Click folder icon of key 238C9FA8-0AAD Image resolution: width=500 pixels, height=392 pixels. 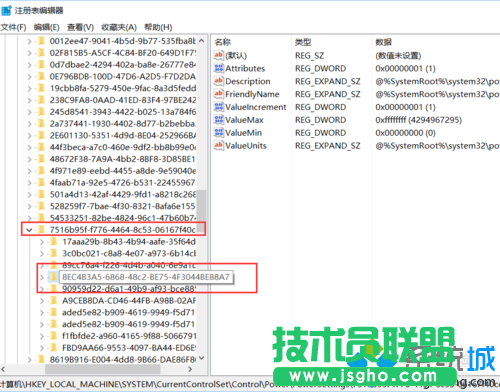(x=41, y=100)
